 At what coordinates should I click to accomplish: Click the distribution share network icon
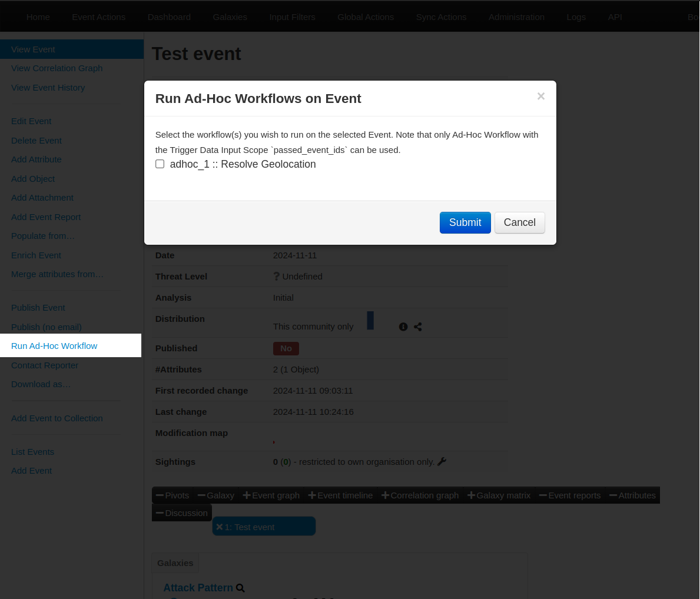click(418, 327)
